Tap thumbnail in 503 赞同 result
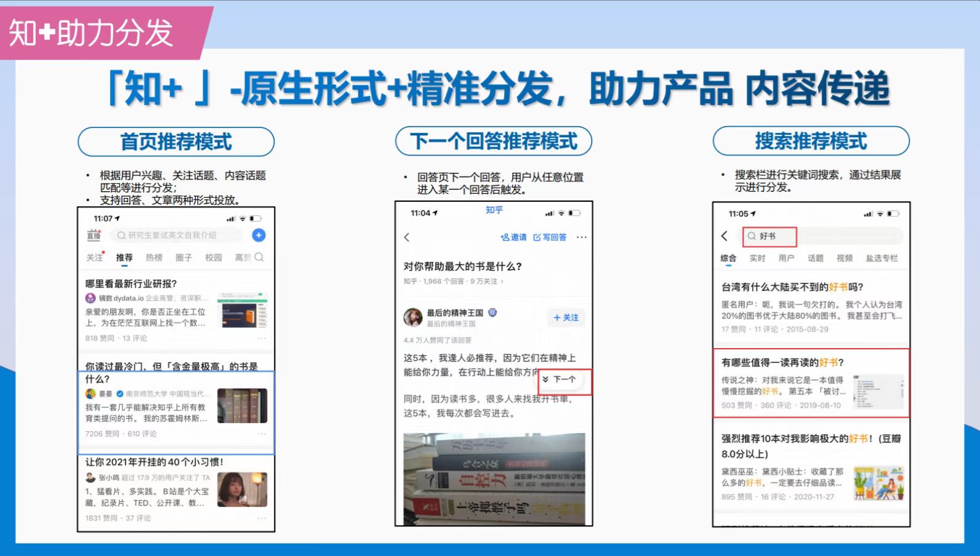The image size is (980, 556). (879, 391)
